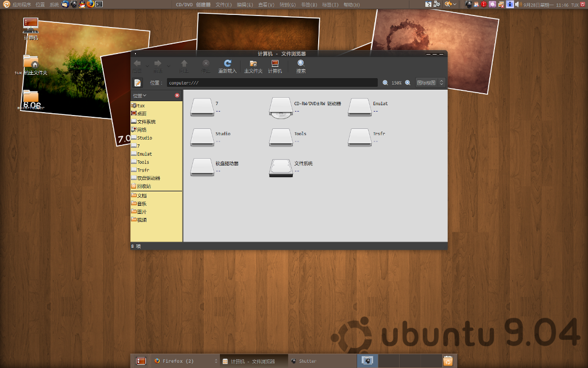Viewport: 588px width, 368px height.
Task: Open 视频 (Videos) bookmark in sidebar
Action: [156, 220]
